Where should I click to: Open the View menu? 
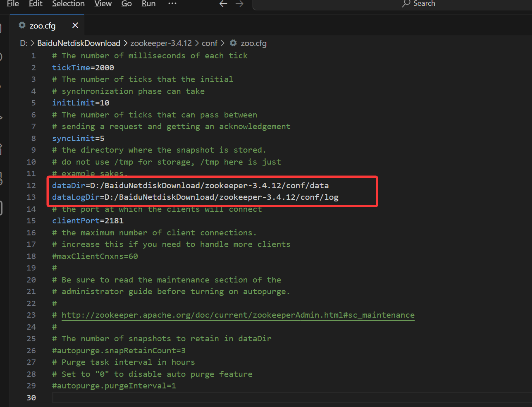103,4
